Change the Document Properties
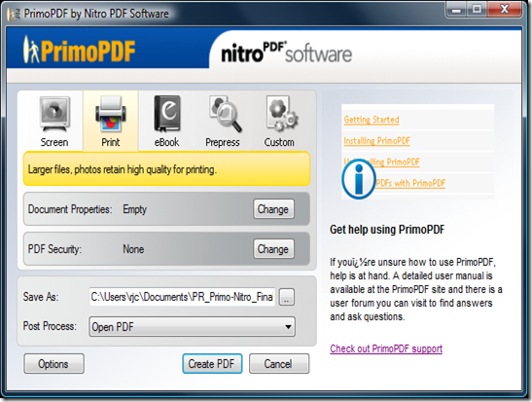This screenshot has width=532, height=402. click(x=273, y=209)
